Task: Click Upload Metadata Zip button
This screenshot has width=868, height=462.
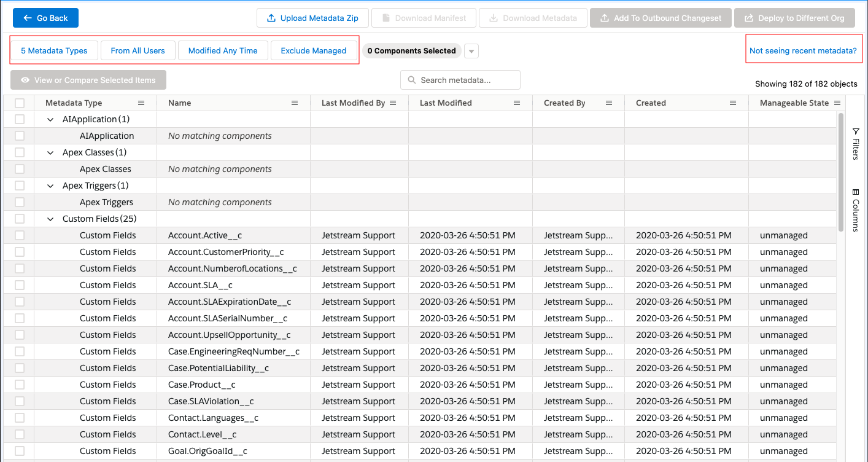Action: pyautogui.click(x=312, y=18)
